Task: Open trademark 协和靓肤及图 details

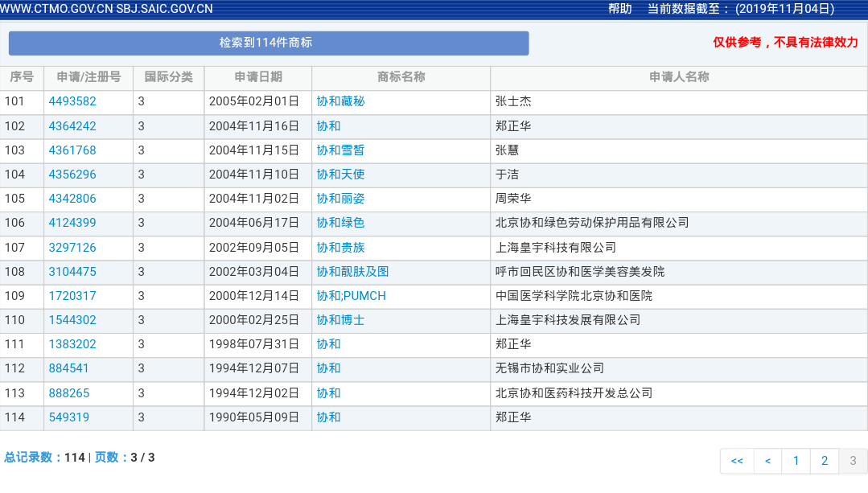Action: 352,272
